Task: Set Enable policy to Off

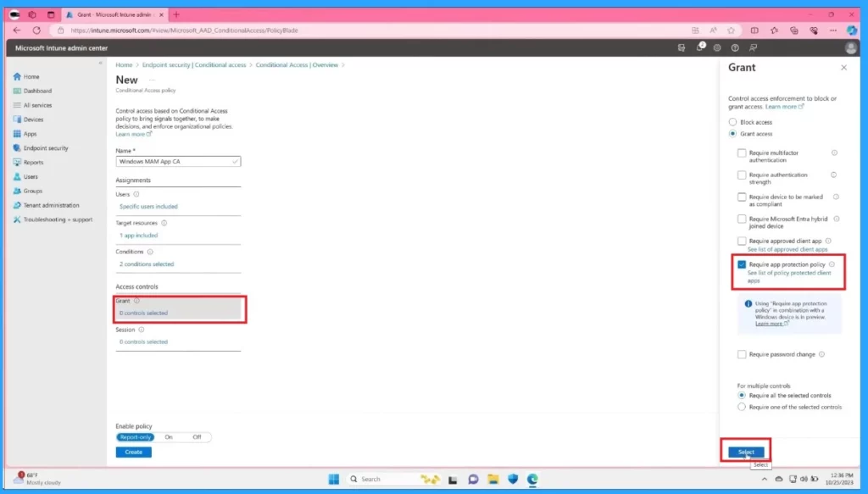Action: pyautogui.click(x=197, y=437)
